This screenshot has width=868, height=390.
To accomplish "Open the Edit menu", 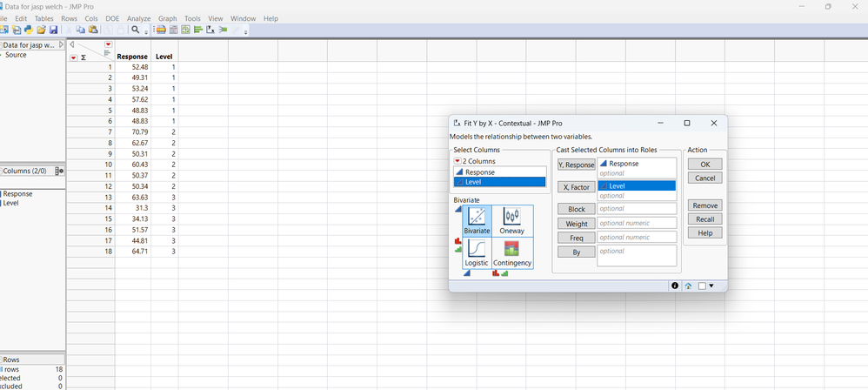I will (21, 18).
